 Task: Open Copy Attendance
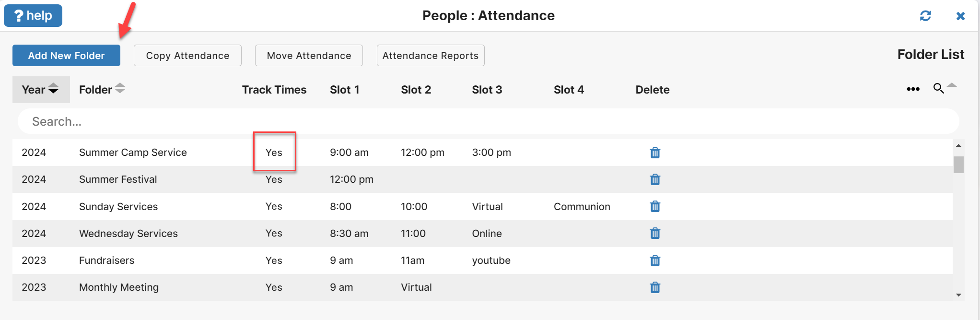187,56
